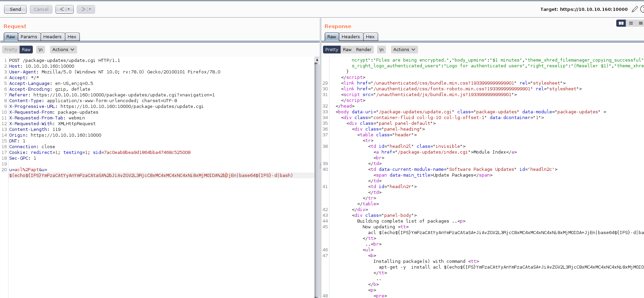Click the bundle.min.js script line in response
Image resolution: width=644 pixels, height=298 pixels.
tap(429, 94)
